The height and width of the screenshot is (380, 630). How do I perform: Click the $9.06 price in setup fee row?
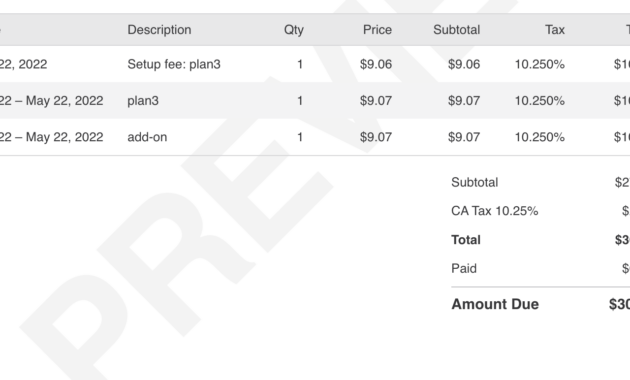click(376, 64)
